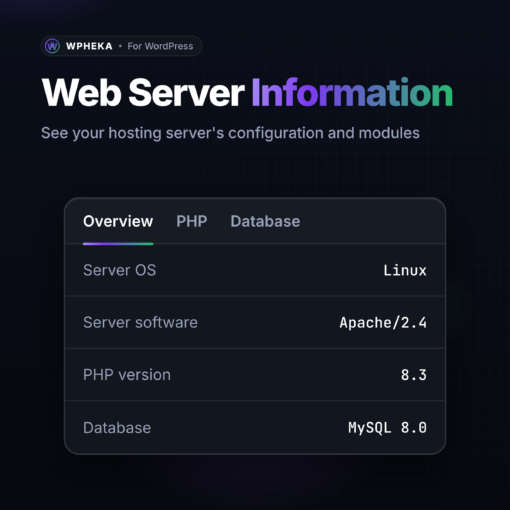The height and width of the screenshot is (510, 510).
Task: Click the WPHEKA brand name text
Action: 89,46
